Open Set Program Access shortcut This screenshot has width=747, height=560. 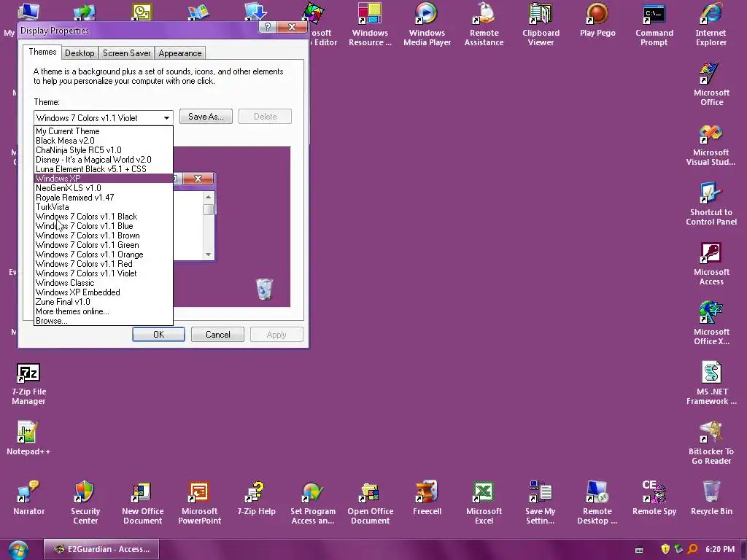click(x=313, y=503)
